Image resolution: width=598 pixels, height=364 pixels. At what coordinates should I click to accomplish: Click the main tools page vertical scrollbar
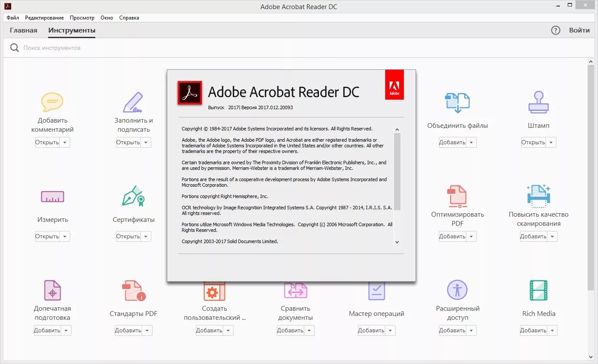(x=591, y=178)
